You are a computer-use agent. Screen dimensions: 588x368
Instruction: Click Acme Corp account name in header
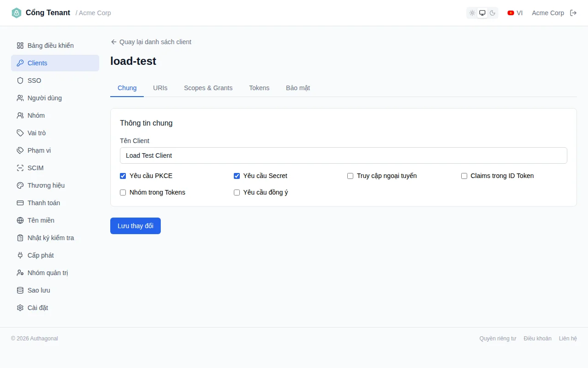(548, 13)
